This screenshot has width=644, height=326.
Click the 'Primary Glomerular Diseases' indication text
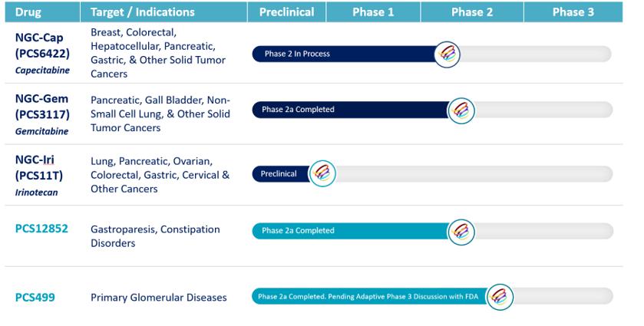[x=158, y=297]
